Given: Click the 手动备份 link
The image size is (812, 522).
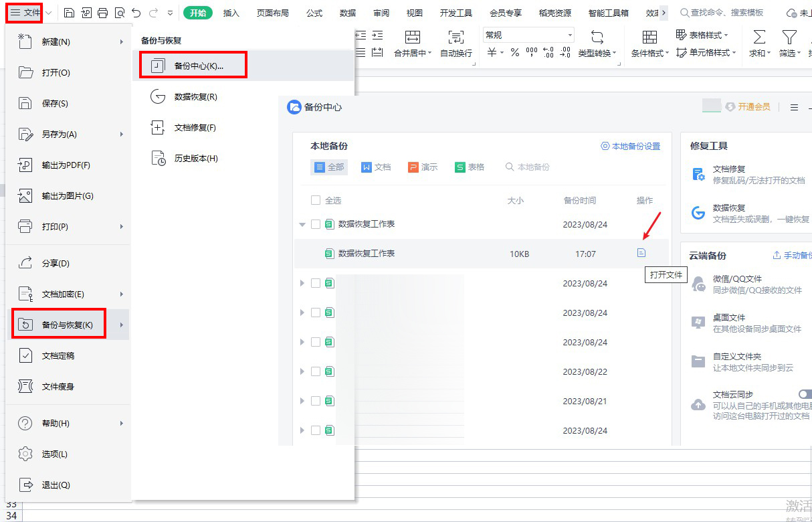Looking at the screenshot, I should (x=792, y=255).
